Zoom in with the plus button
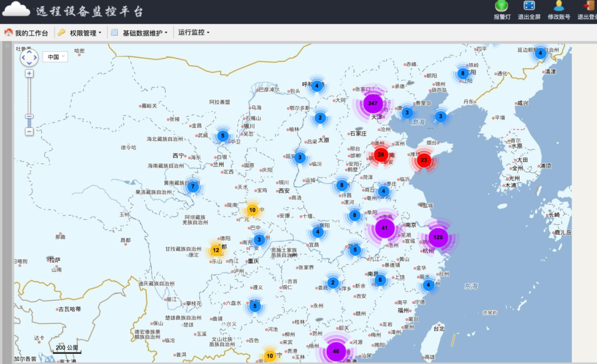The height and width of the screenshot is (364, 597). (29, 73)
